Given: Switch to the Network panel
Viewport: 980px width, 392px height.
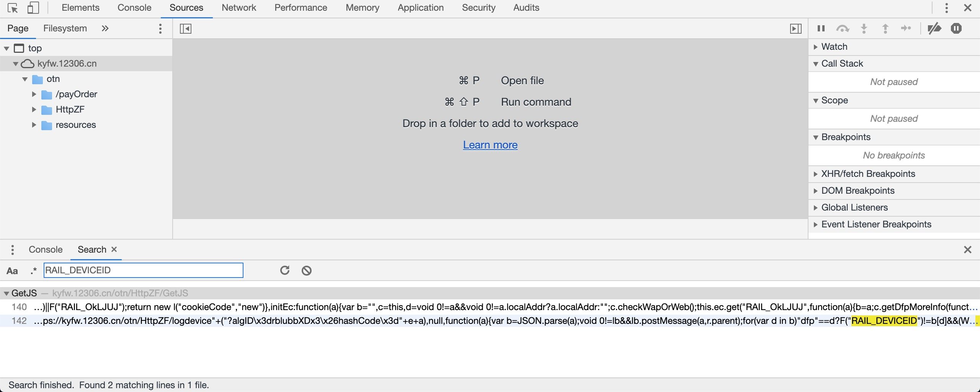Looking at the screenshot, I should tap(238, 7).
